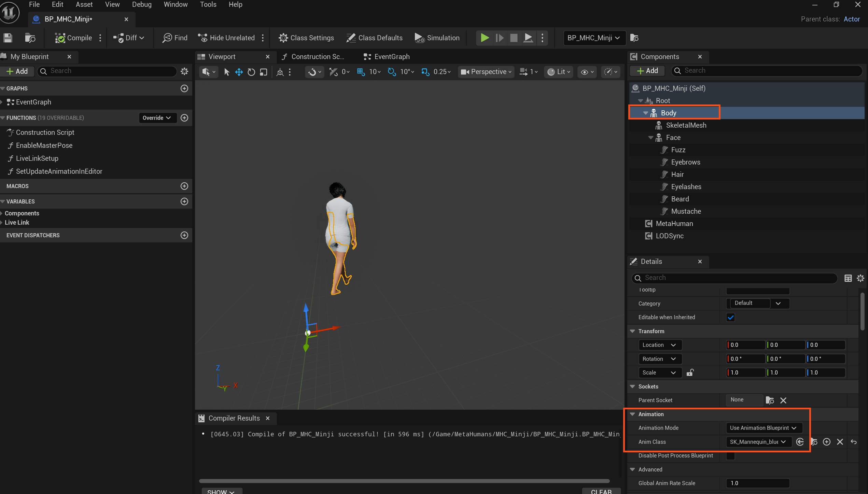Image resolution: width=868 pixels, height=494 pixels.
Task: Use selected asset arrow for Anim Class
Action: pyautogui.click(x=800, y=442)
